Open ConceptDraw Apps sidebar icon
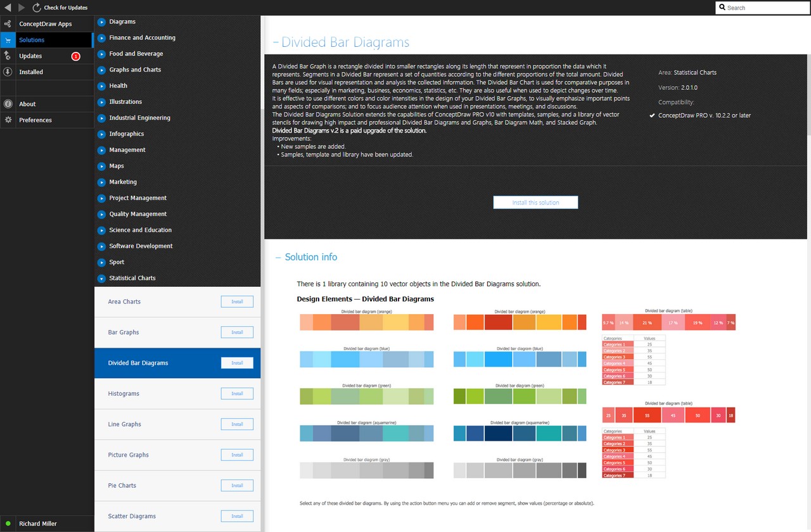The height and width of the screenshot is (532, 811). [8, 24]
